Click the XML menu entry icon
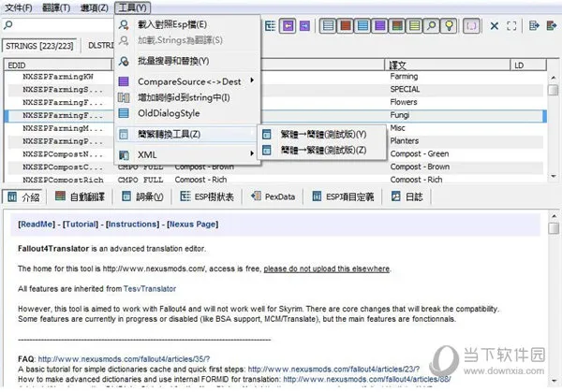 tap(124, 155)
